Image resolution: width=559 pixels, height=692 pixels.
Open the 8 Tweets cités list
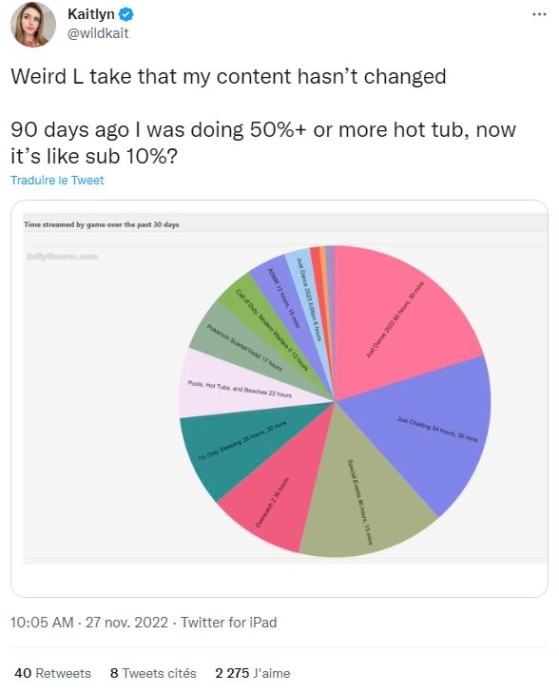(x=153, y=673)
